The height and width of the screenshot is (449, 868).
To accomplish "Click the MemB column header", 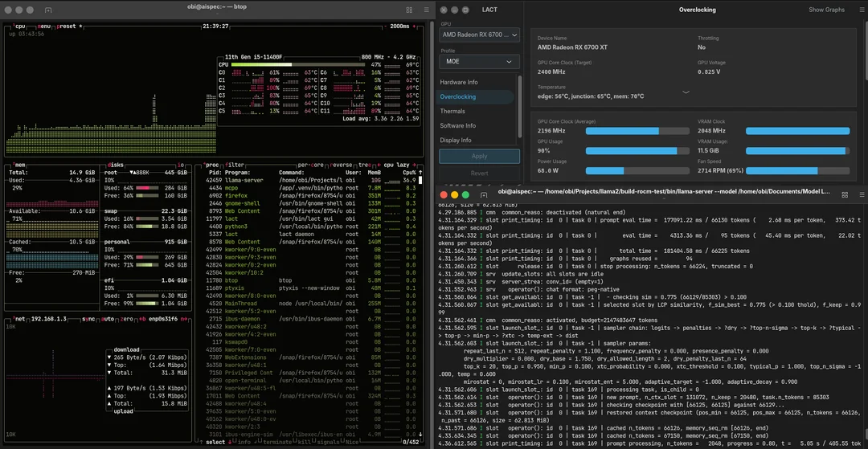I will click(x=375, y=173).
